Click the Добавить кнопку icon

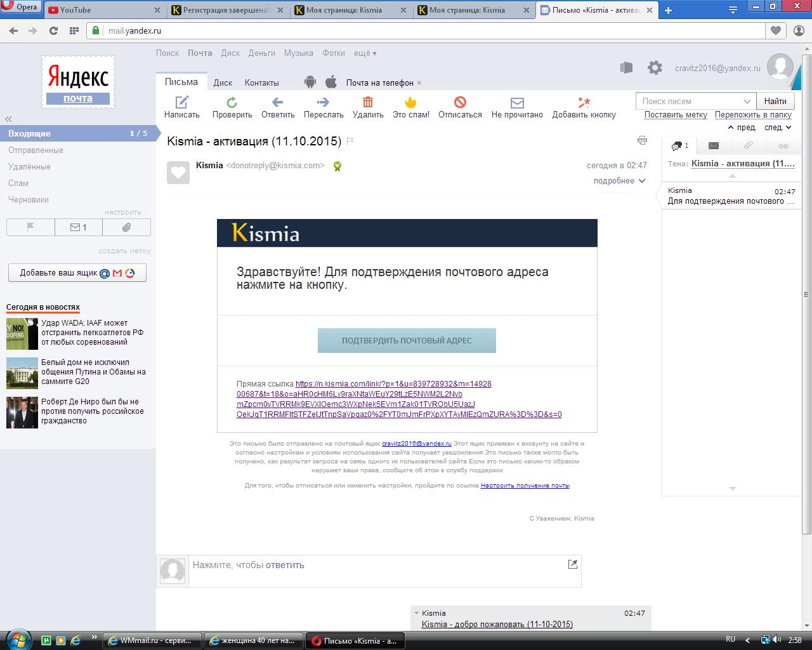pyautogui.click(x=584, y=102)
